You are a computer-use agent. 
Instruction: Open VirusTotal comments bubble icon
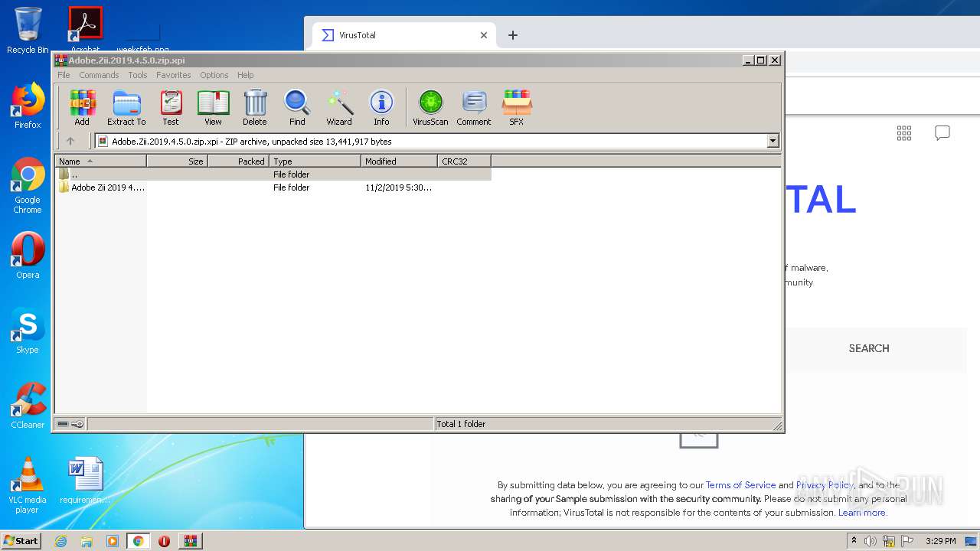click(x=942, y=133)
